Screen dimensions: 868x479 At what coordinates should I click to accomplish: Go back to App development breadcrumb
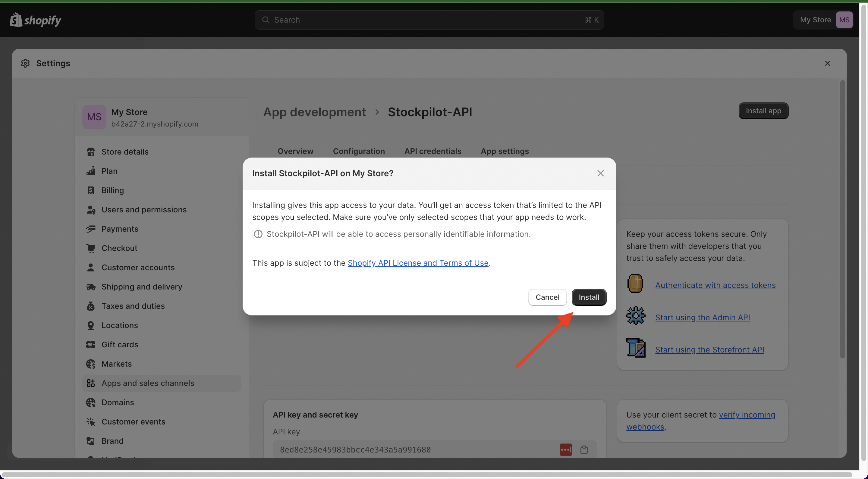[314, 112]
